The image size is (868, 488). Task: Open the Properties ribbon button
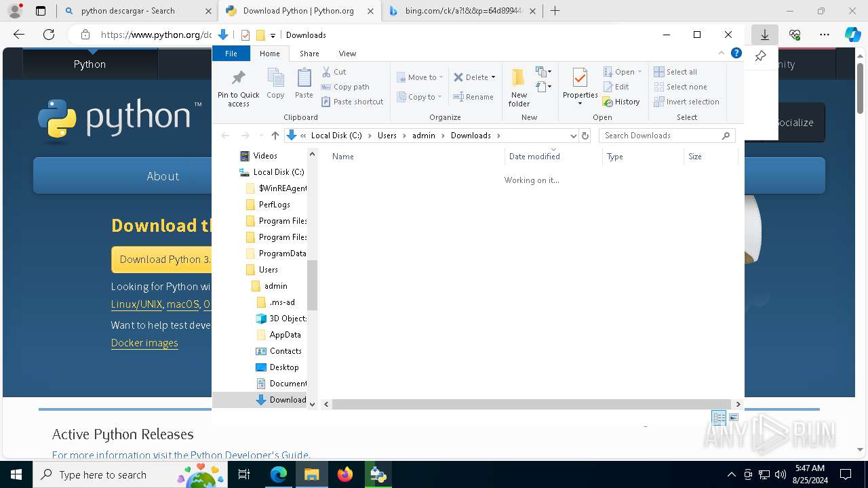tap(580, 87)
